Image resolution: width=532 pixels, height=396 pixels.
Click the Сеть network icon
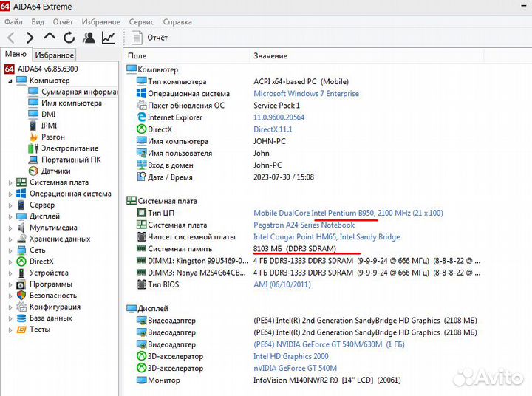(21, 250)
